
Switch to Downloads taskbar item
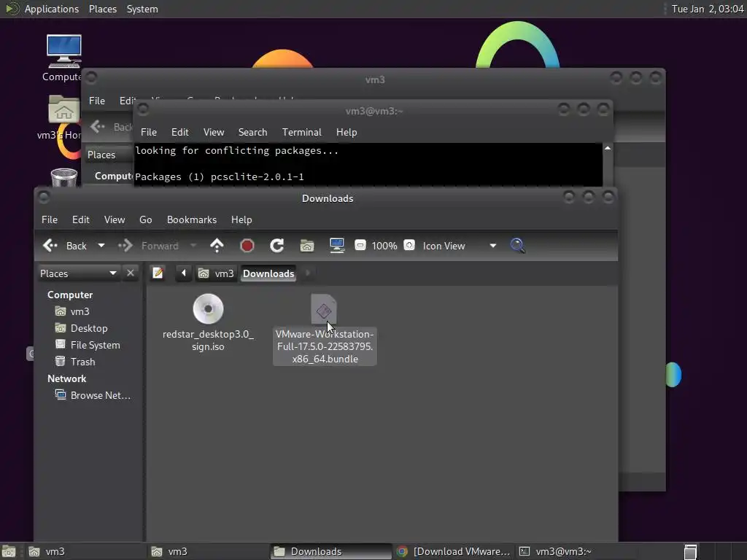click(x=331, y=551)
